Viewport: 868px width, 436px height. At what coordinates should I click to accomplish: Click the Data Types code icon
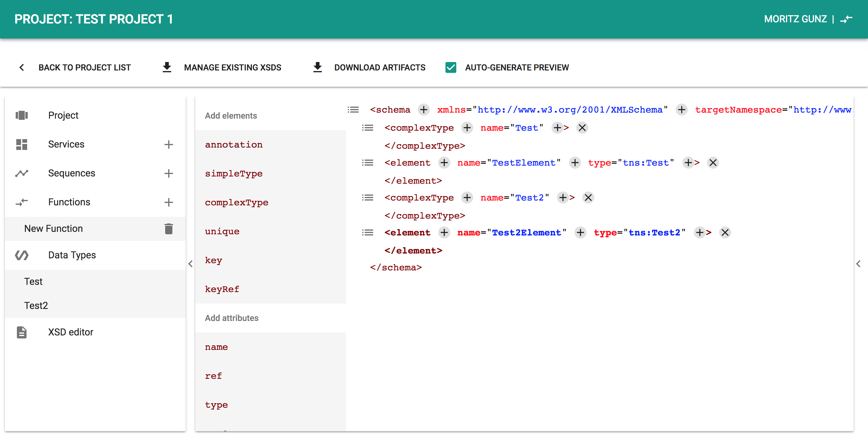(22, 255)
